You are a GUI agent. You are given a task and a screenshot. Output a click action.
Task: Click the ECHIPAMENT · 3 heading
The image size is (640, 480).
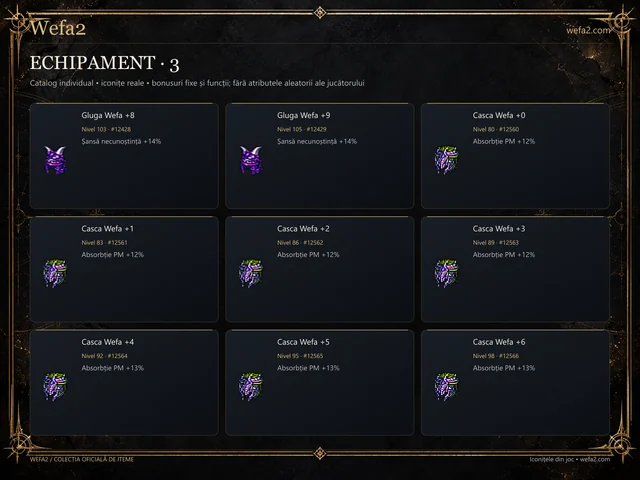pos(104,64)
